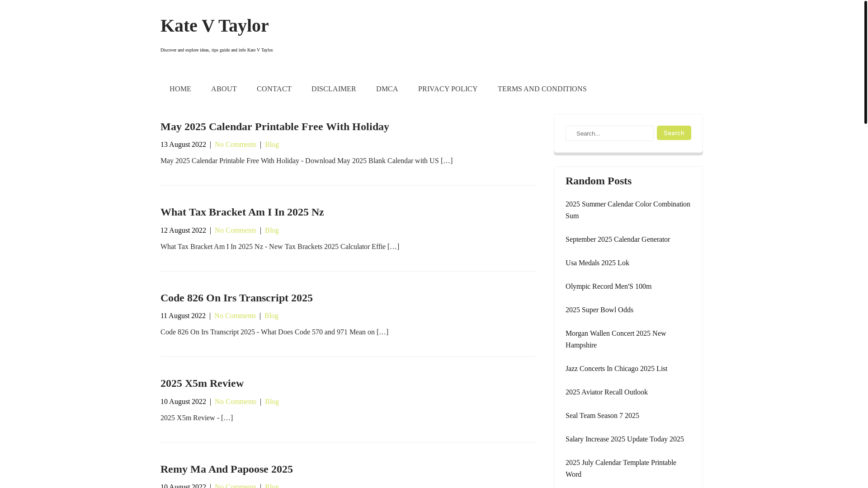Click Blog category on 12 August post
868x488 pixels.
click(x=272, y=230)
